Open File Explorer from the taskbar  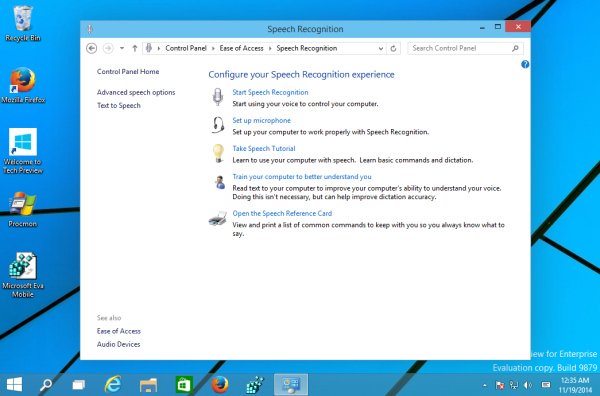pyautogui.click(x=148, y=385)
